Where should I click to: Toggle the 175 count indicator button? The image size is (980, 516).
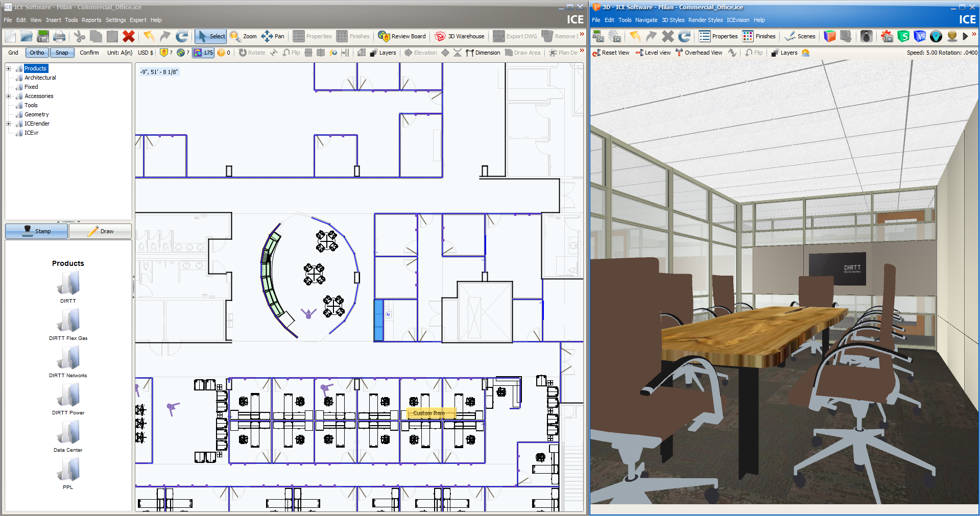click(203, 53)
